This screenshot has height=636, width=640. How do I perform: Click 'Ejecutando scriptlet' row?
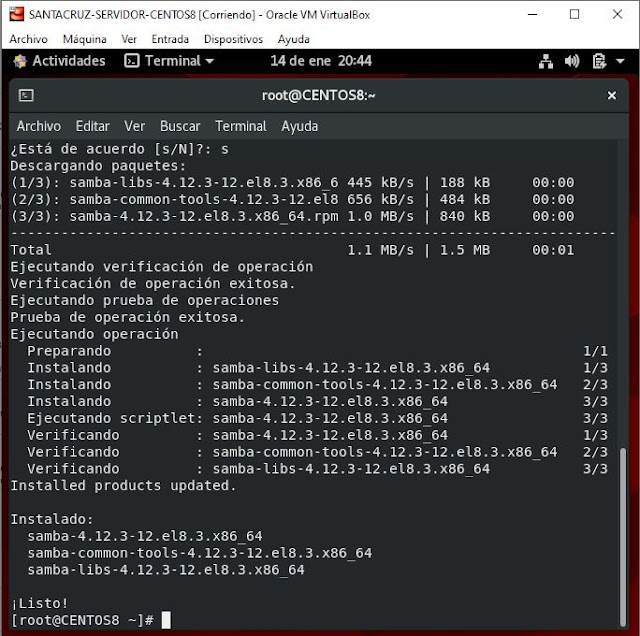(x=318, y=418)
